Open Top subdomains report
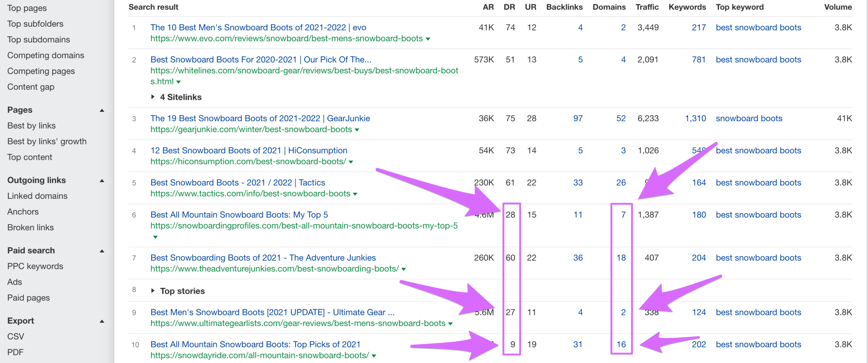868x363 pixels. pos(39,40)
